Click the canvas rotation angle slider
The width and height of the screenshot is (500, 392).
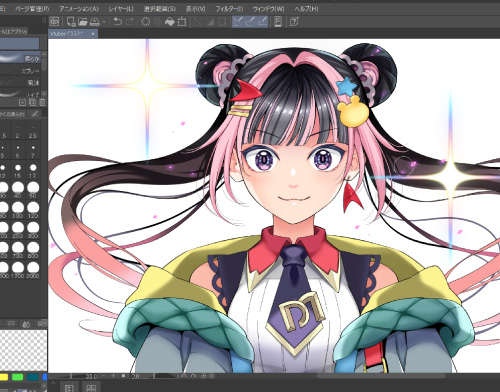153,376
